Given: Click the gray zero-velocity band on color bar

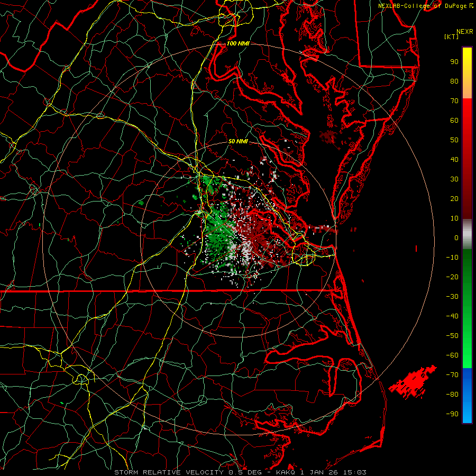Looking at the screenshot, I should 467,234.
